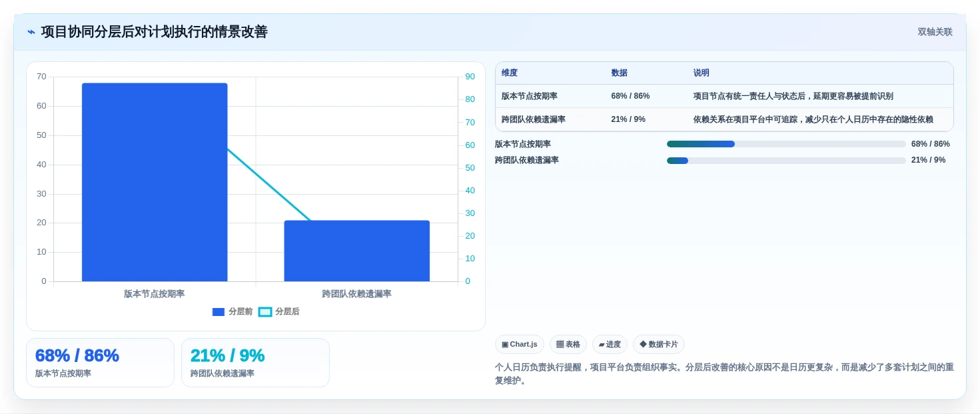Click the 21% / 9% value beside progress bar
Screen dimensions: 980x414
tap(929, 160)
